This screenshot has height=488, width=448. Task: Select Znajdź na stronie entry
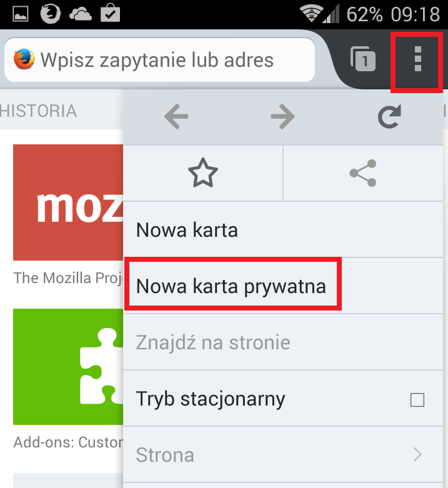(x=283, y=342)
